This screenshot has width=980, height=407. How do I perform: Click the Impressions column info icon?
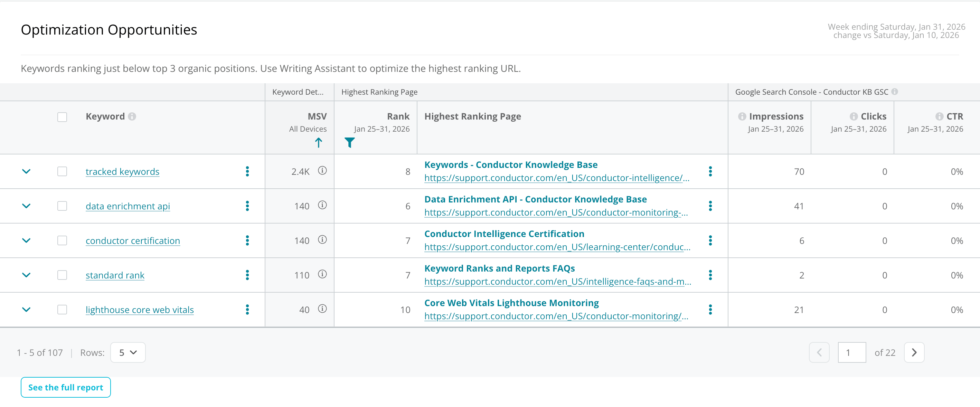(x=742, y=116)
